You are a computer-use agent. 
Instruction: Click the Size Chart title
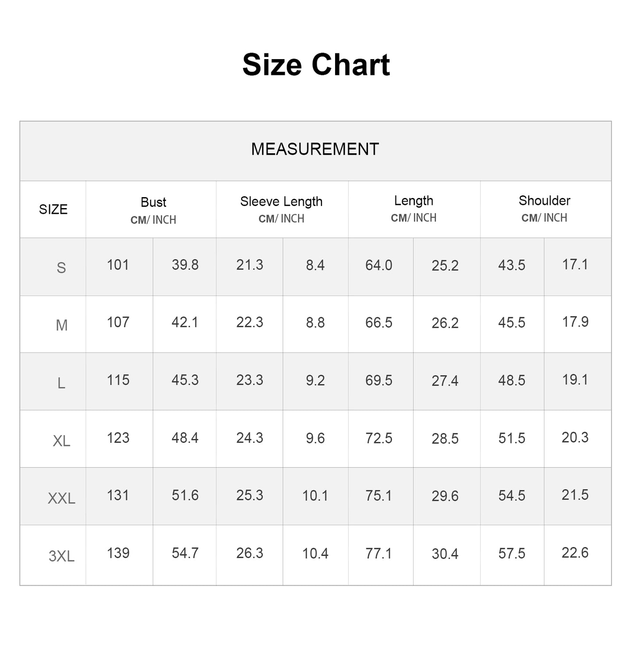tap(316, 65)
